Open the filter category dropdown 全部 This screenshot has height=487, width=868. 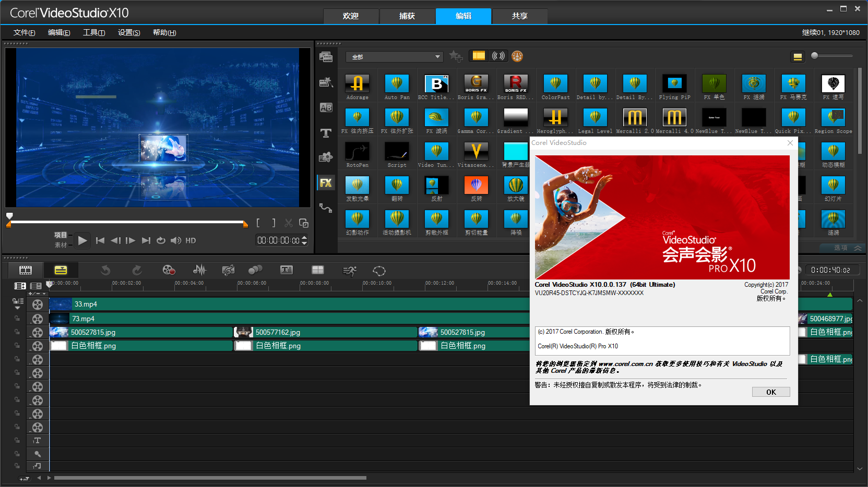coord(395,56)
